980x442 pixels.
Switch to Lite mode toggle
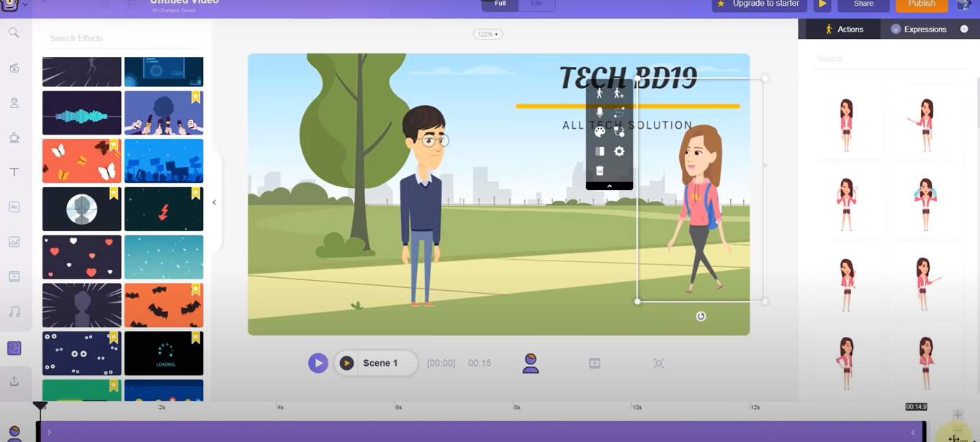point(537,4)
